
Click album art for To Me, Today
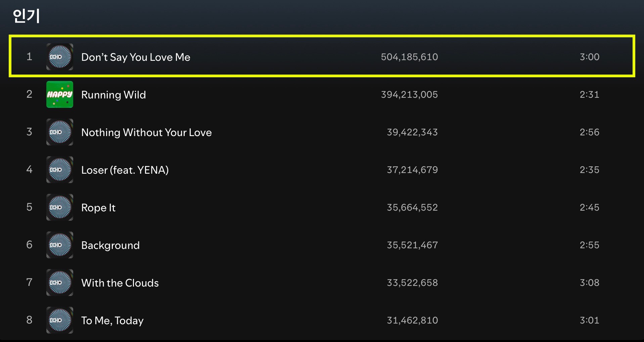pos(60,320)
